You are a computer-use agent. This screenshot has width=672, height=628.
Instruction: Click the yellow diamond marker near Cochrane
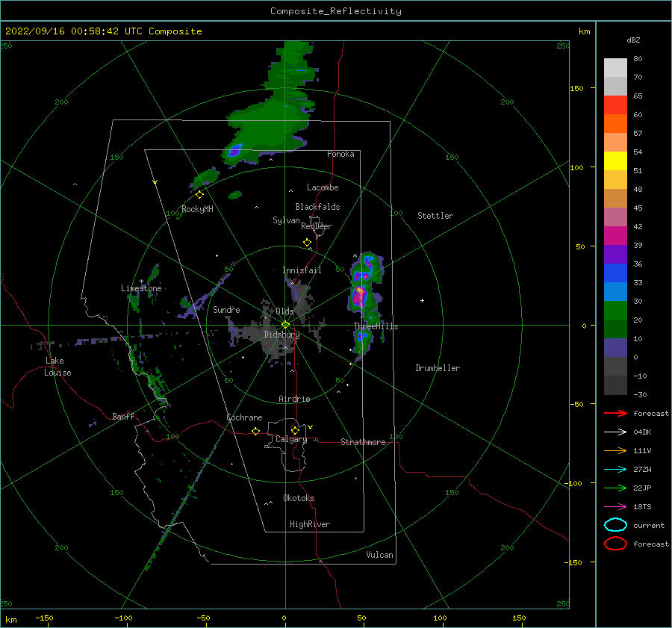tap(256, 431)
